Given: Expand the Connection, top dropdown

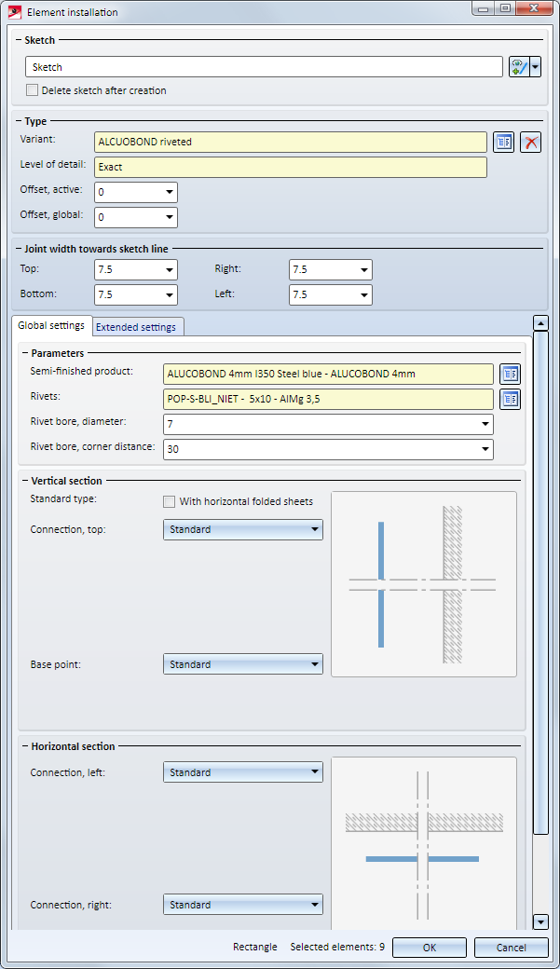Looking at the screenshot, I should [242, 529].
